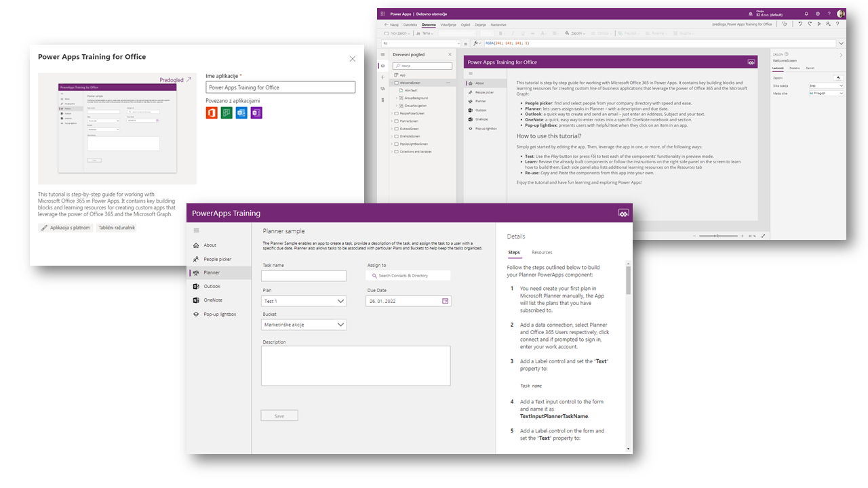Screen dimensions: 868x488
Task: Open WelcomeScreen more options ellipsis
Action: coord(448,83)
